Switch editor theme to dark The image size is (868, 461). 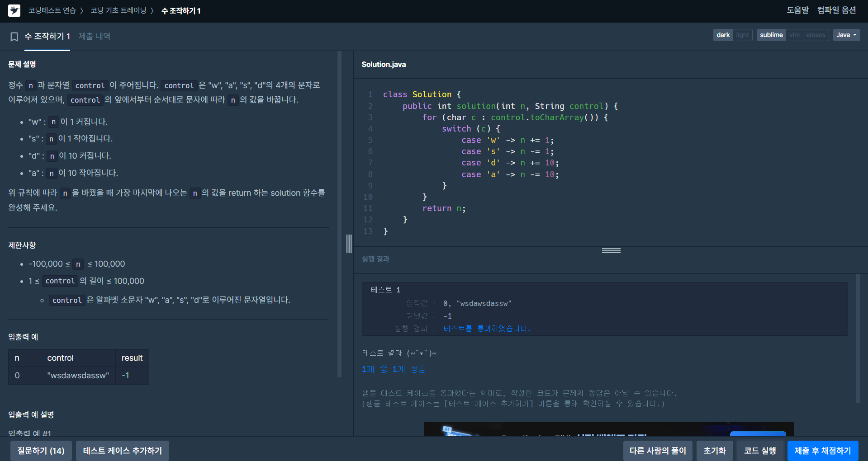point(723,35)
